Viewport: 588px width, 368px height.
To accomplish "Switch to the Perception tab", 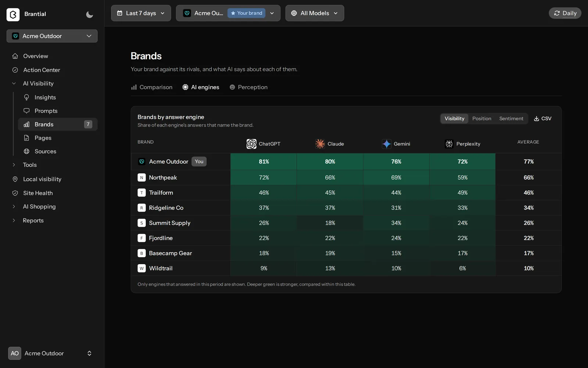I will (x=248, y=87).
